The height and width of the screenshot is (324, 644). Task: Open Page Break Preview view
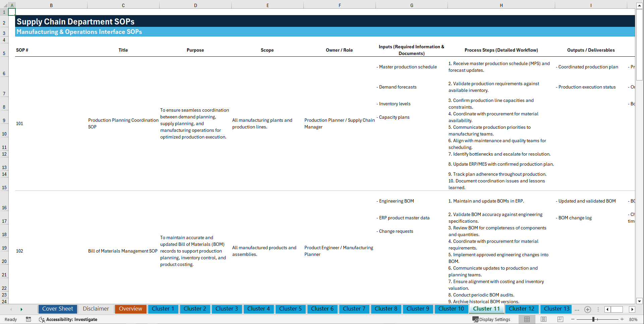[560, 319]
